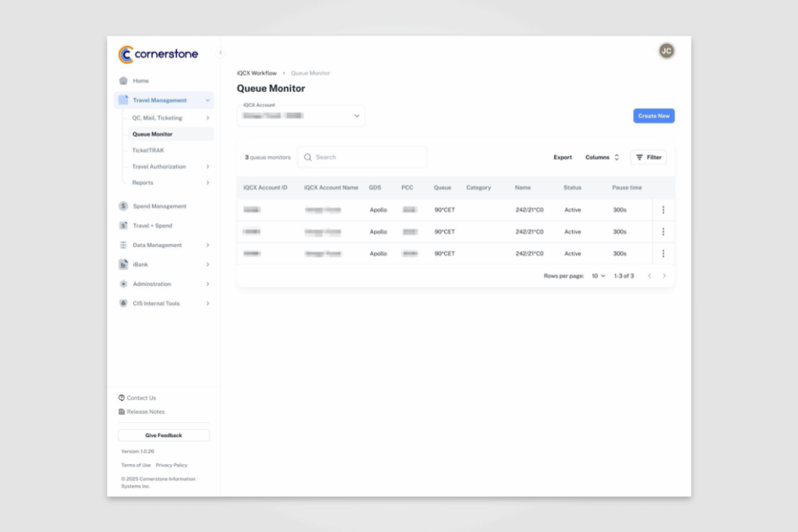The width and height of the screenshot is (798, 532).
Task: Select Queue Monitor in sidebar
Action: pos(171,134)
